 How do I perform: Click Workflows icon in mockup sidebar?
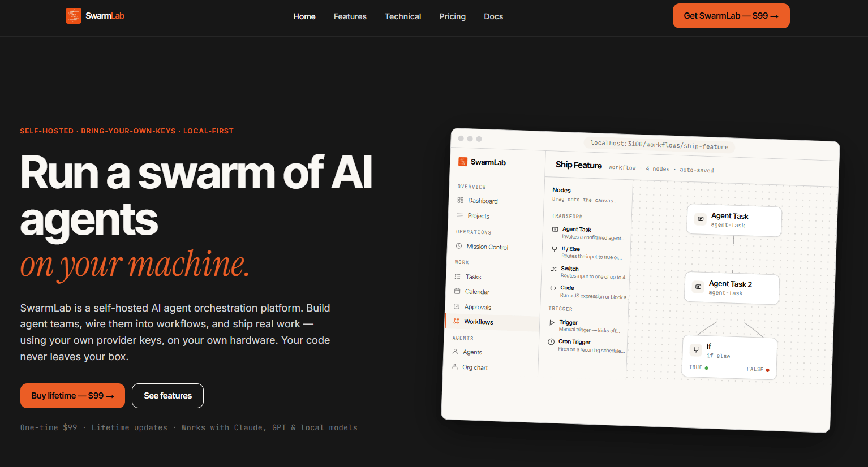456,321
